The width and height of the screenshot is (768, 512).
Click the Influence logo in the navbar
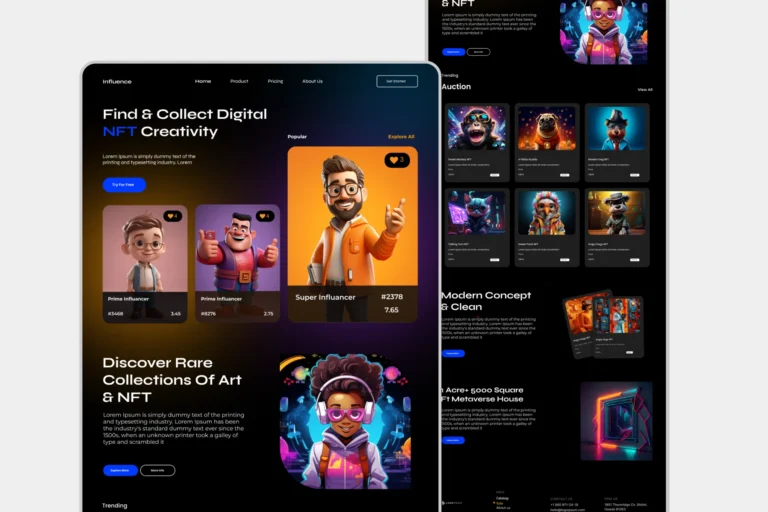coord(117,81)
